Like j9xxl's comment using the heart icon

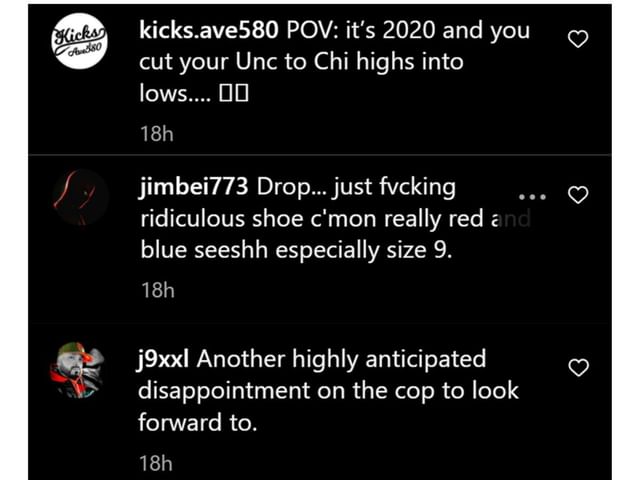pyautogui.click(x=578, y=367)
